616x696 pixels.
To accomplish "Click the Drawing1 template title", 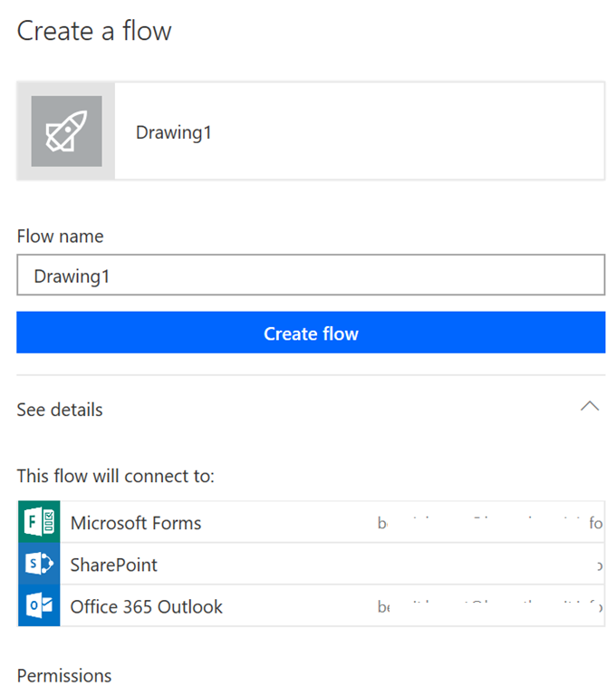I will [x=174, y=132].
